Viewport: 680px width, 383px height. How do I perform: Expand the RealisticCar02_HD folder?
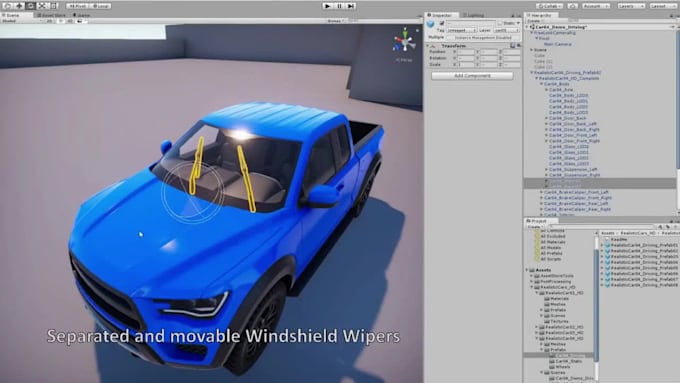(536, 327)
